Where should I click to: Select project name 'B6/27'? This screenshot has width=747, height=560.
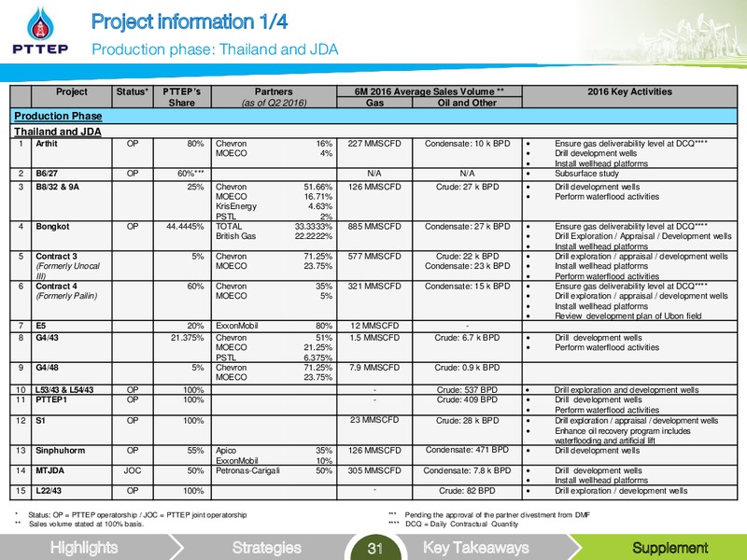pos(46,174)
